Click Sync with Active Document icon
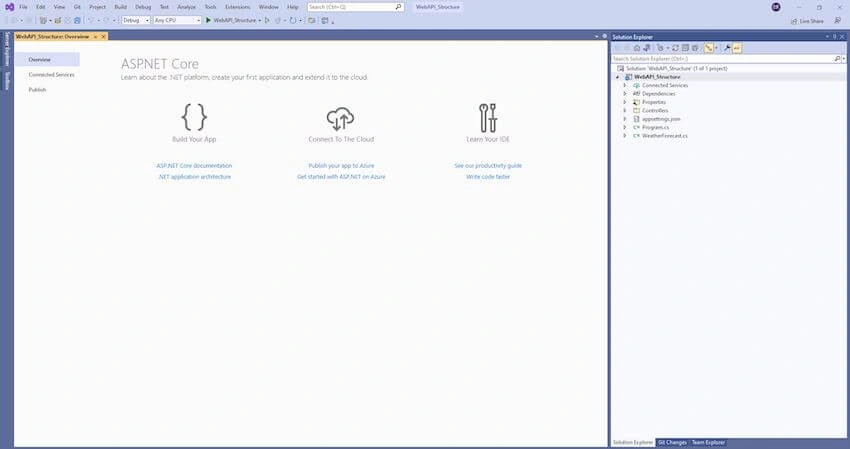The height and width of the screenshot is (449, 850). click(x=675, y=48)
